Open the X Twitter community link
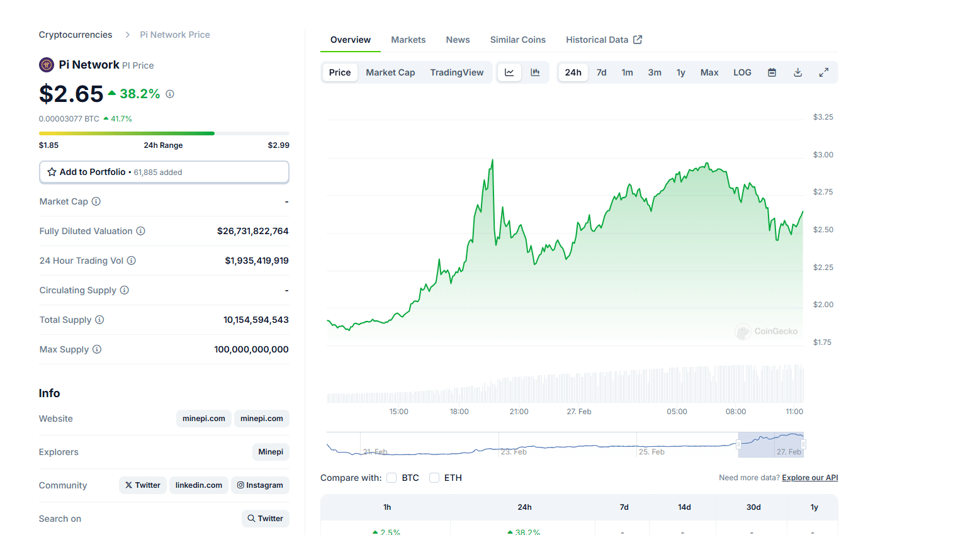Screen dimensions: 980x535 click(x=143, y=485)
